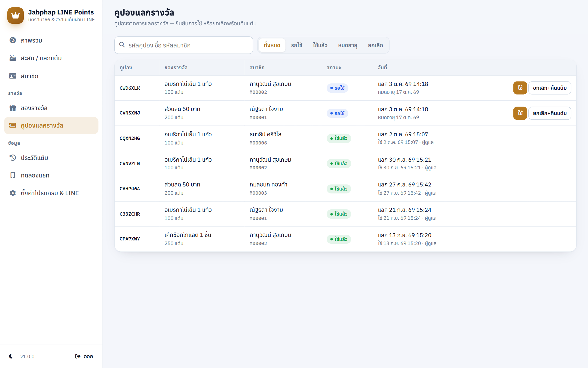Open ภาพรวม dashboard icon
This screenshot has width=588, height=368.
[13, 40]
